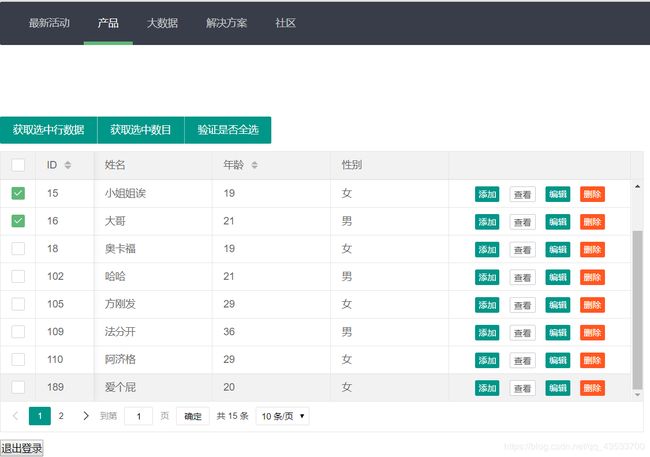Select page 1 in pagination
This screenshot has height=457, width=650.
pyautogui.click(x=40, y=416)
